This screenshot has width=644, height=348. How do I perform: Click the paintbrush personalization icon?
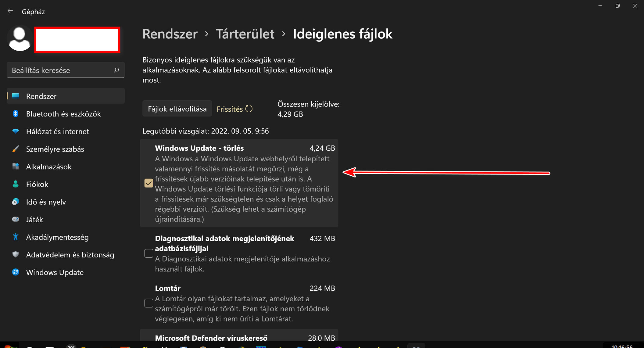pos(16,149)
